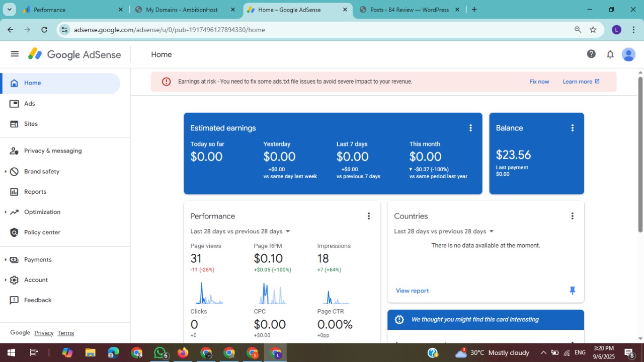This screenshot has height=362, width=644.
Task: Show hidden system tray icons
Action: coord(543,353)
